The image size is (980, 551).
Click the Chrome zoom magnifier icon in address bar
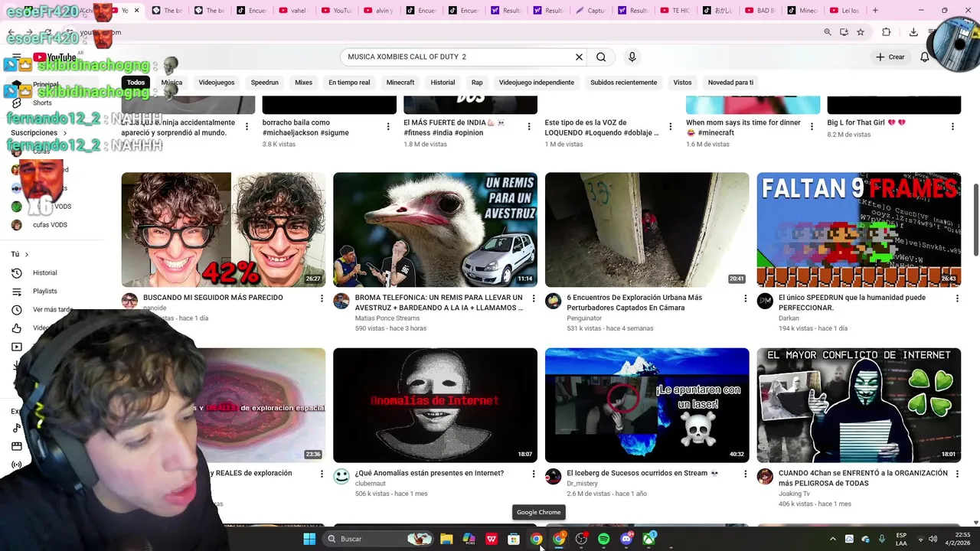(x=827, y=32)
